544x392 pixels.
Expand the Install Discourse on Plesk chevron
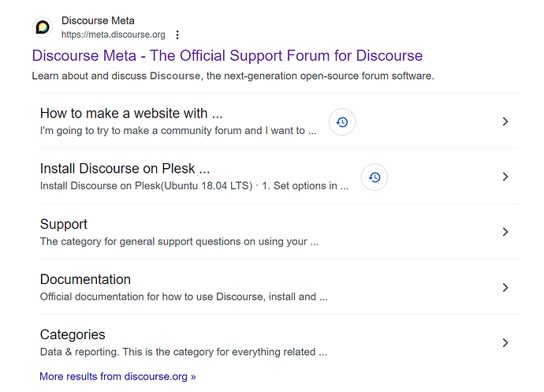coord(505,177)
